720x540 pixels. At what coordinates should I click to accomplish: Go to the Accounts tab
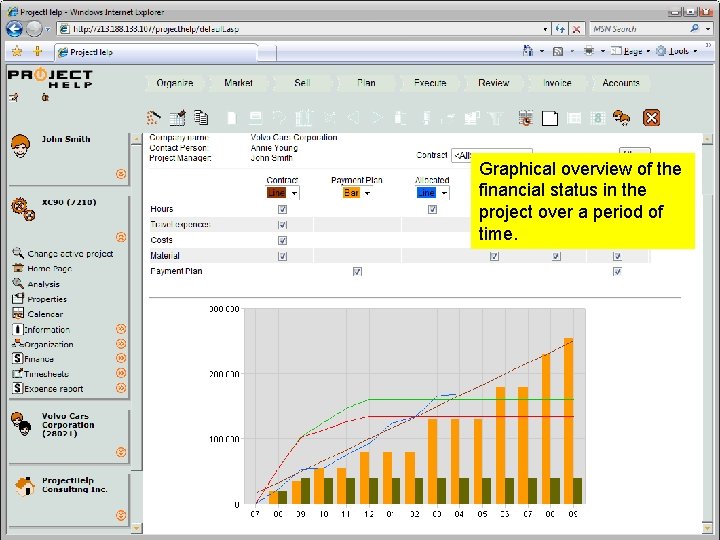pyautogui.click(x=621, y=83)
